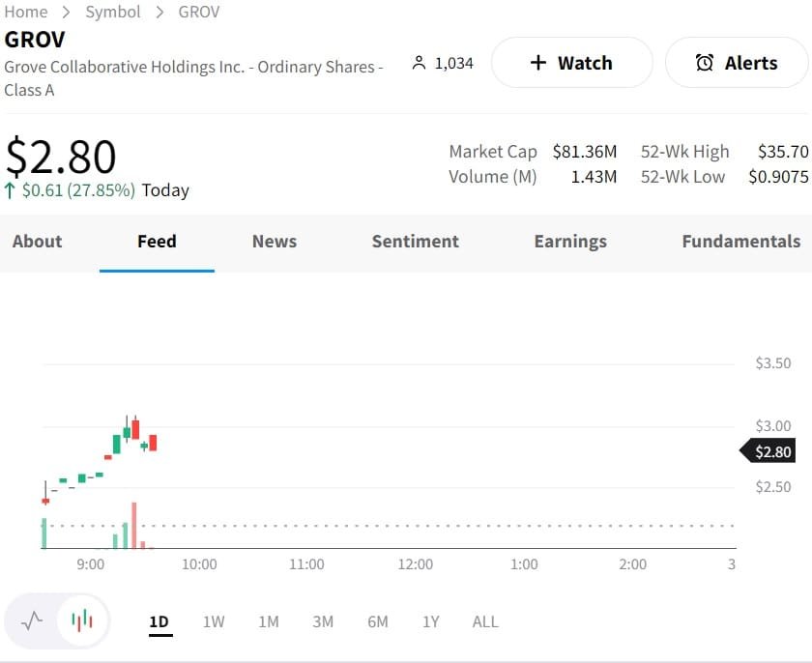Expand the Earnings tab content

click(x=570, y=242)
